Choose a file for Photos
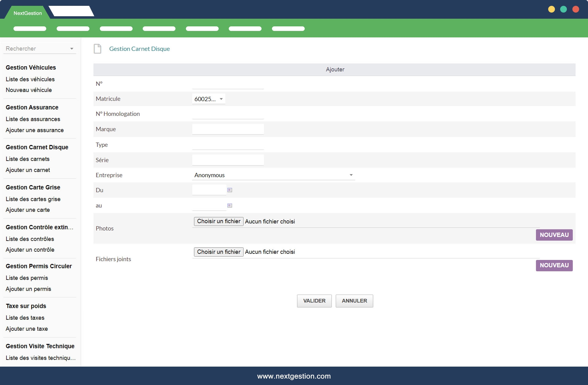The width and height of the screenshot is (588, 385). tap(219, 221)
